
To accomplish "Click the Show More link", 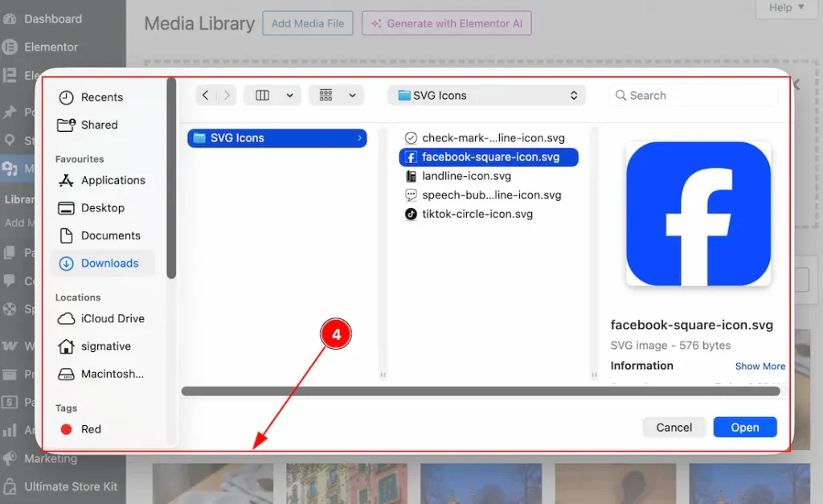I will 760,367.
